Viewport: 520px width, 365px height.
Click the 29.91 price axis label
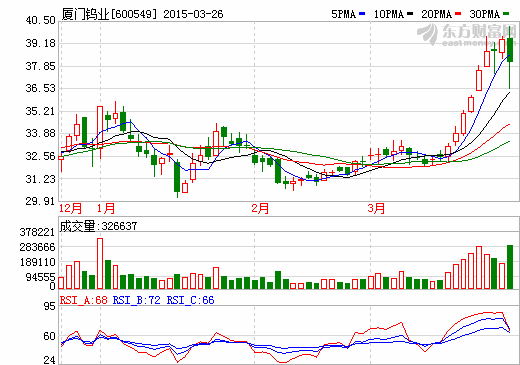click(41, 201)
